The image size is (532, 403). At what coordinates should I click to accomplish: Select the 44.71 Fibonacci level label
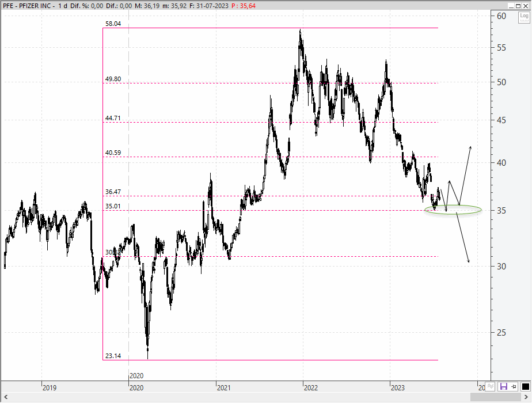[113, 119]
